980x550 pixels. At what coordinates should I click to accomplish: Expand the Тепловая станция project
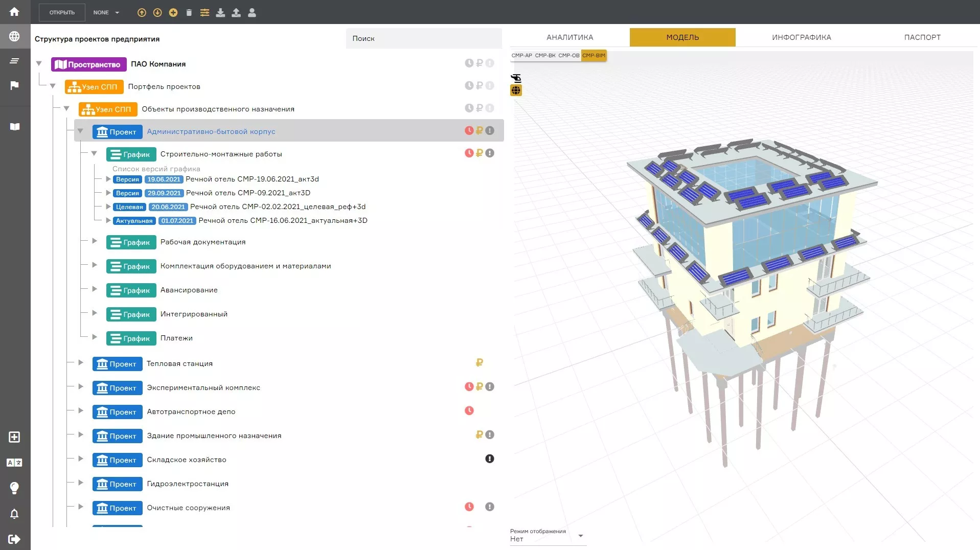tap(81, 362)
